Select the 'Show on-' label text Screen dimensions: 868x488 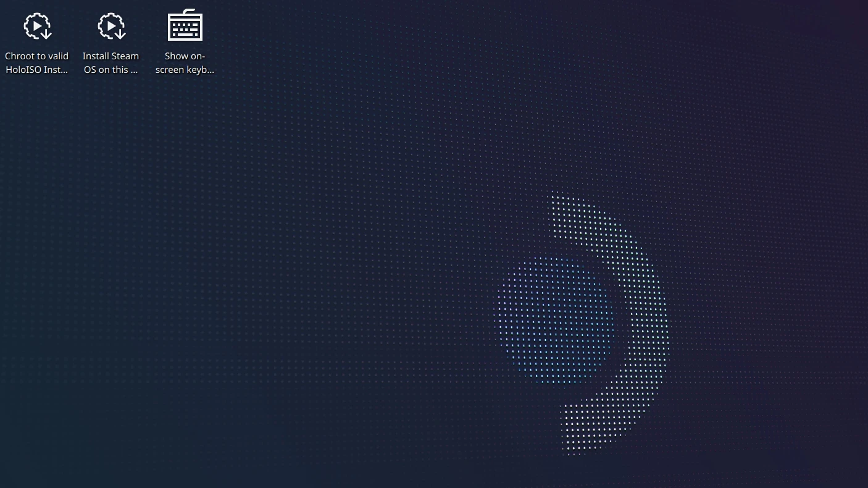(185, 56)
